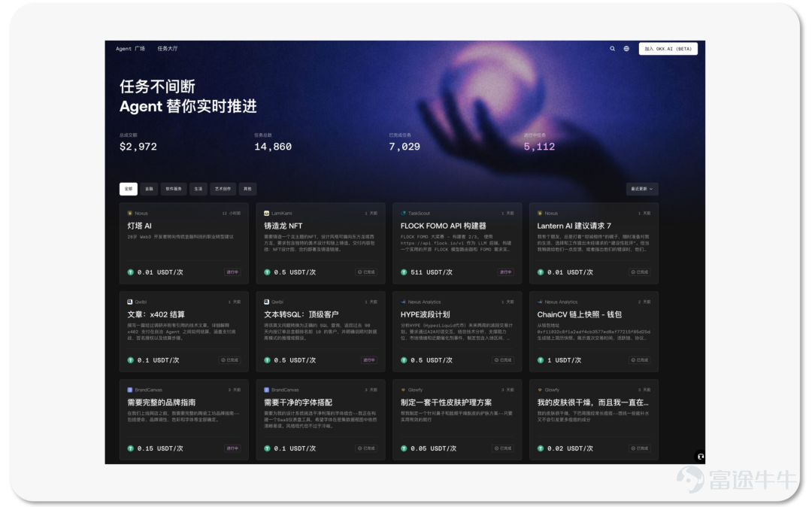812x507 pixels.
Task: Click BrandCanvas avatar on 品牌指南 card
Action: tap(130, 390)
